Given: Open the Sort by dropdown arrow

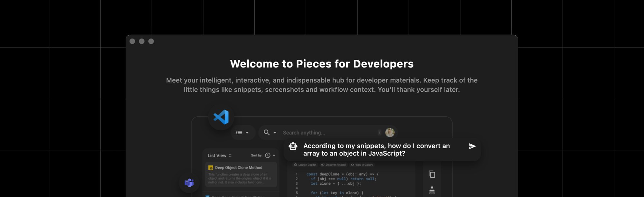Looking at the screenshot, I should tap(274, 156).
